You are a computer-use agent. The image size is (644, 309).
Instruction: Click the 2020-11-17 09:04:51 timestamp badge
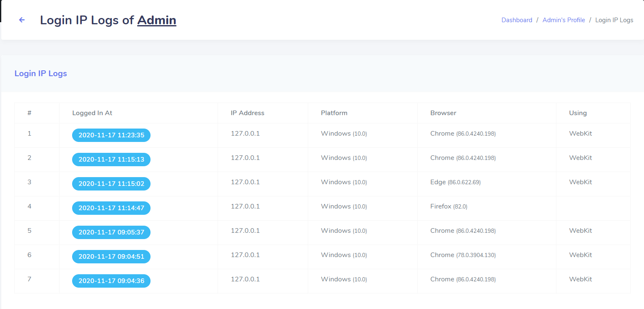click(111, 257)
